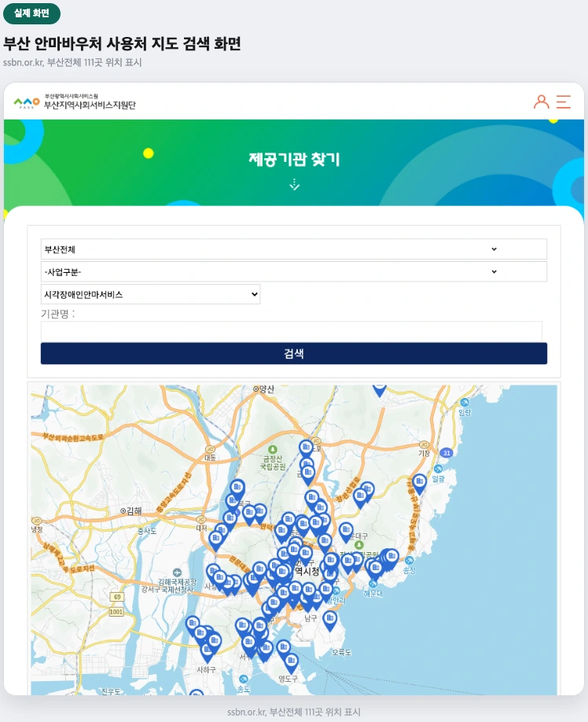588x722 pixels.
Task: Open the 부산전체 region dropdown
Action: [293, 249]
